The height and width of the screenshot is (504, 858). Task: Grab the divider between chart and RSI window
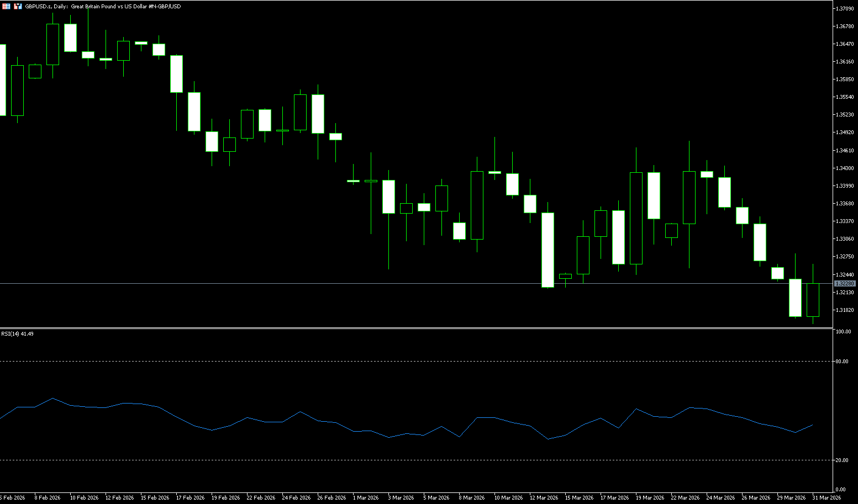point(414,328)
